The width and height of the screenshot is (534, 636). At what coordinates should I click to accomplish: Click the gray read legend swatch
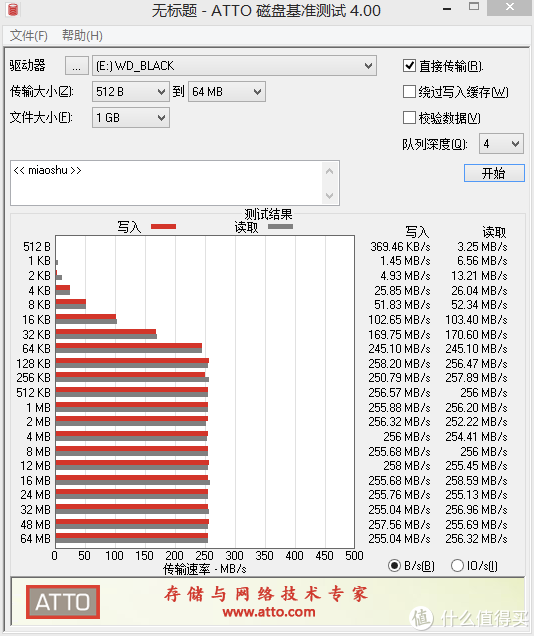[280, 227]
